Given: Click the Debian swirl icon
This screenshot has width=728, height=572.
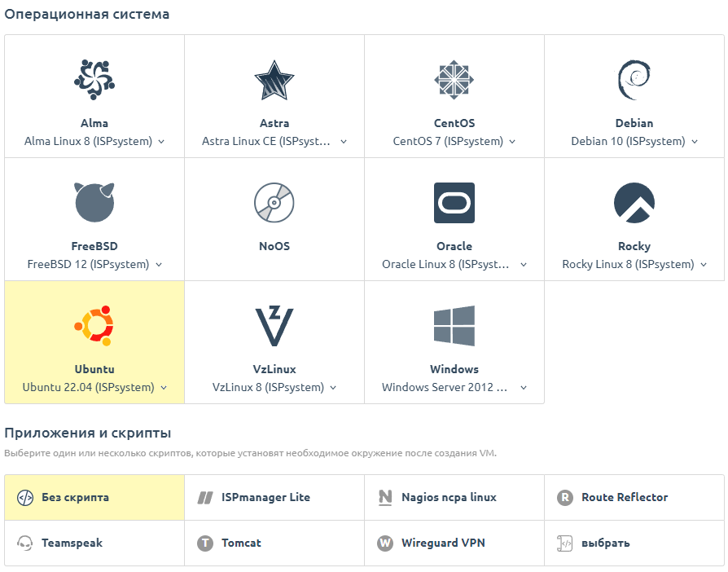Looking at the screenshot, I should coord(634,80).
